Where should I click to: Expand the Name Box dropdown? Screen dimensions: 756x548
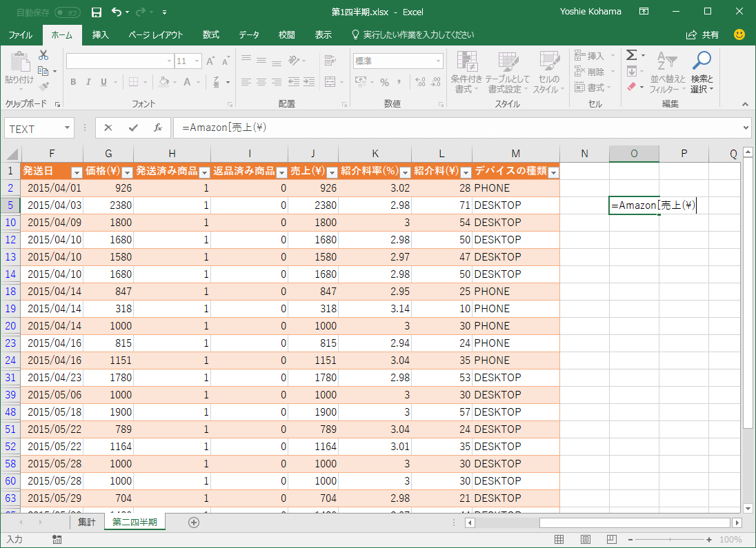tap(67, 128)
